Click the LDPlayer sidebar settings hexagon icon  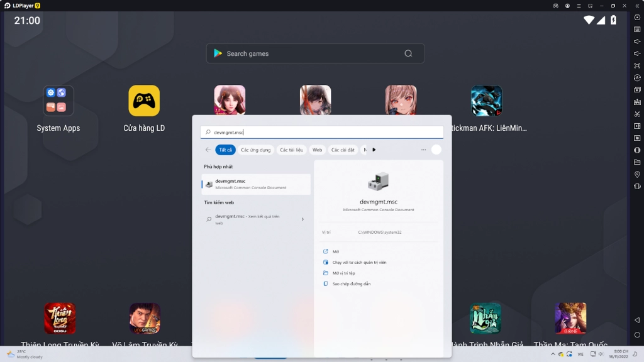tap(637, 18)
